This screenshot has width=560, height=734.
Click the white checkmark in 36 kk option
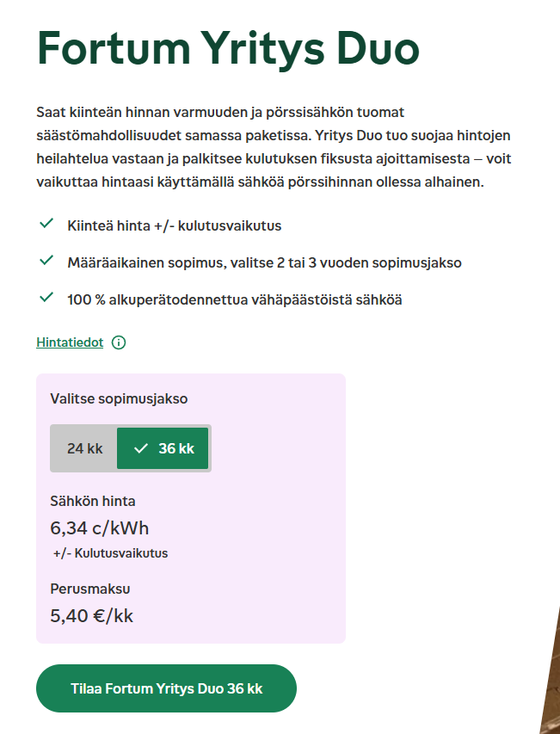(x=141, y=448)
